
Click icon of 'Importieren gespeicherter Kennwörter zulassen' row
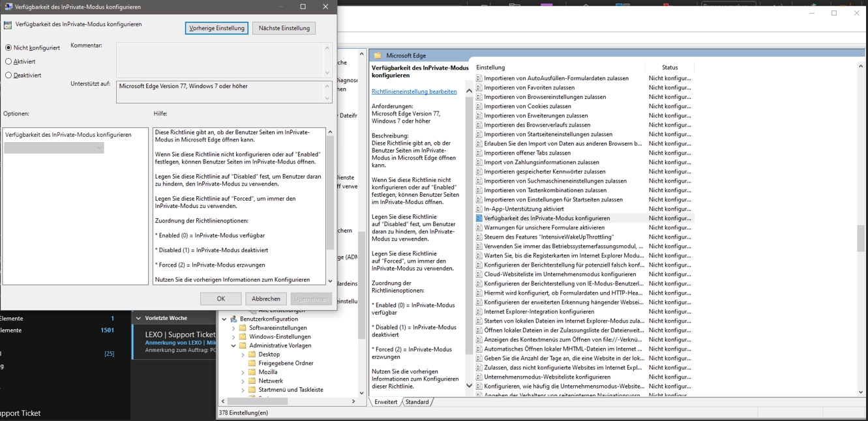click(479, 171)
